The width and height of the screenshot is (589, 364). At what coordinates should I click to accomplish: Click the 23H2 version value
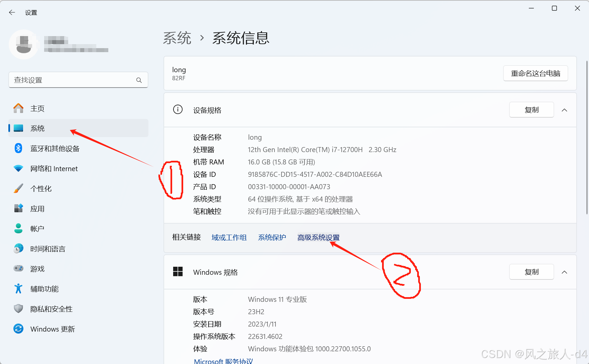point(256,312)
